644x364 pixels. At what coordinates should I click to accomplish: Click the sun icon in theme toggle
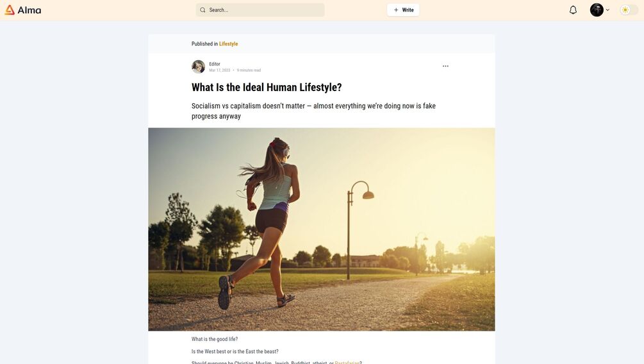[625, 10]
